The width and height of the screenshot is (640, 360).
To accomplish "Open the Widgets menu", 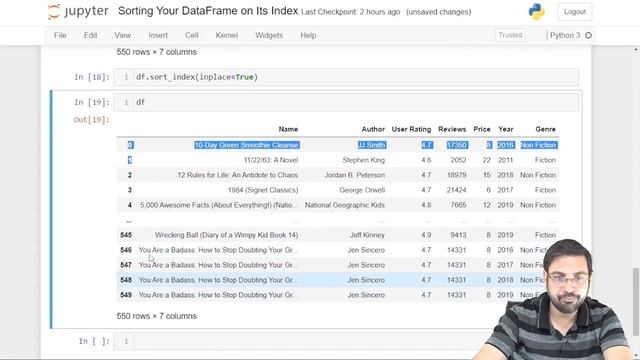I will (269, 36).
